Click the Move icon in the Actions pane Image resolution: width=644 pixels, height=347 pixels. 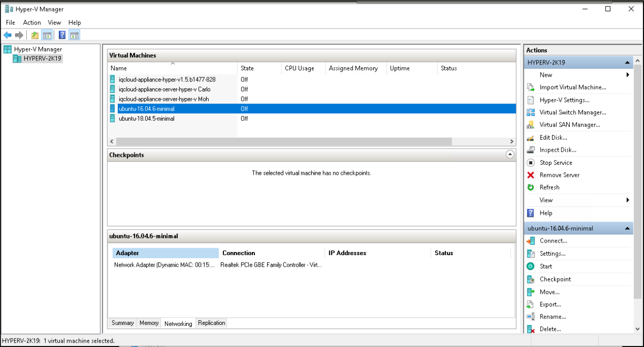pyautogui.click(x=530, y=292)
